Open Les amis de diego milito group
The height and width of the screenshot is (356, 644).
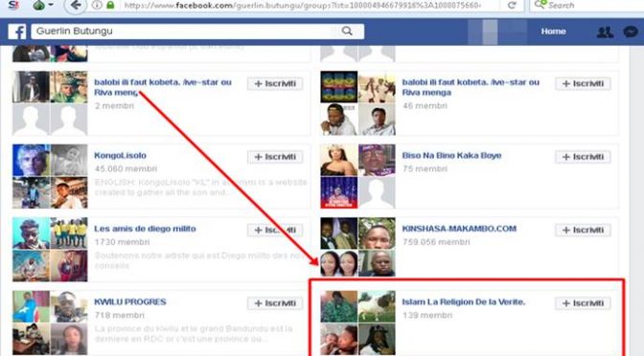pos(145,229)
